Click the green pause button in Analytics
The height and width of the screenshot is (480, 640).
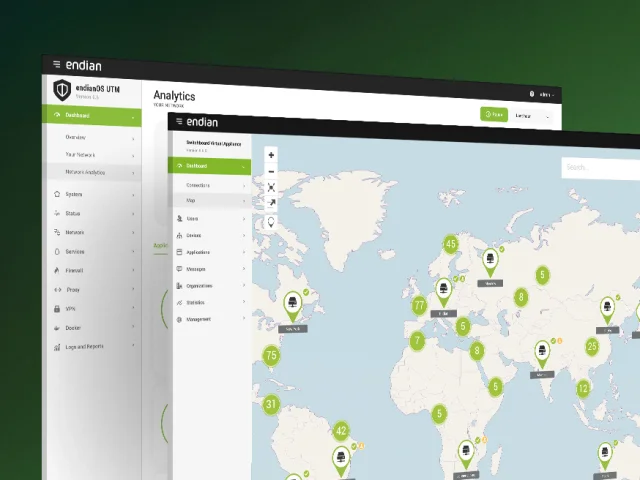click(x=494, y=115)
